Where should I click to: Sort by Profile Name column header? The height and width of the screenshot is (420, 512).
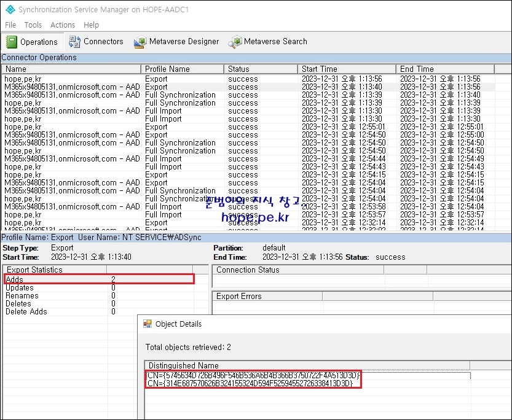coord(183,69)
